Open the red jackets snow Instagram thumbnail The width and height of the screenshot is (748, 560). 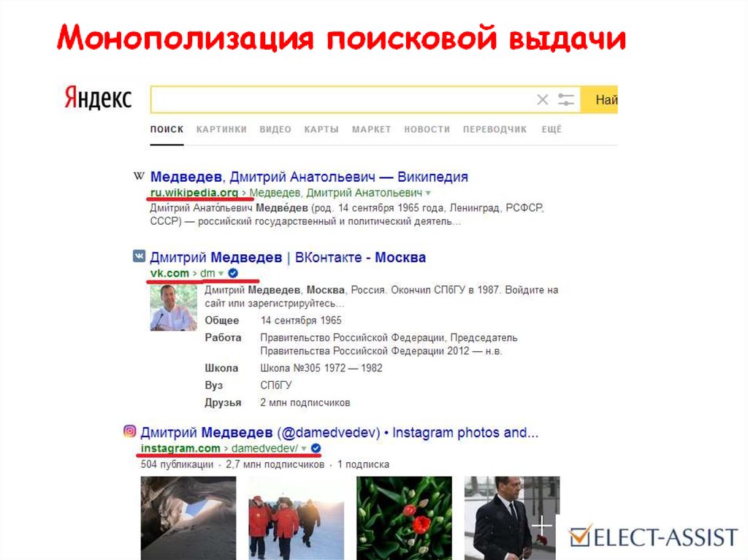click(297, 518)
